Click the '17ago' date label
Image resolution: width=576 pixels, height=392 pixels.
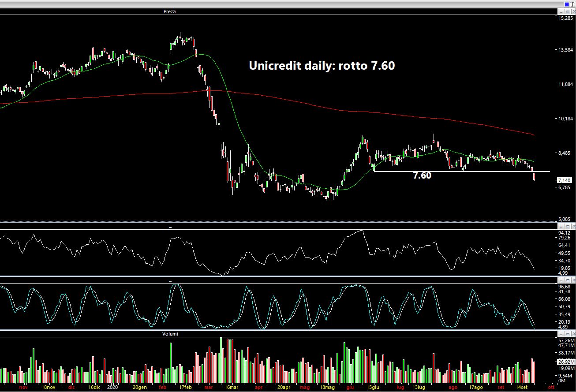click(475, 387)
